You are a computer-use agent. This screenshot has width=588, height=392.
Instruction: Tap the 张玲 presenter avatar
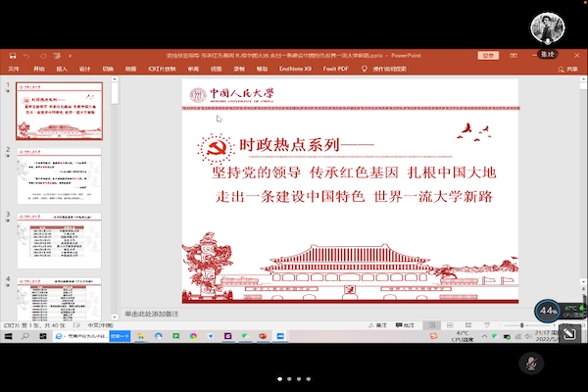click(x=548, y=28)
